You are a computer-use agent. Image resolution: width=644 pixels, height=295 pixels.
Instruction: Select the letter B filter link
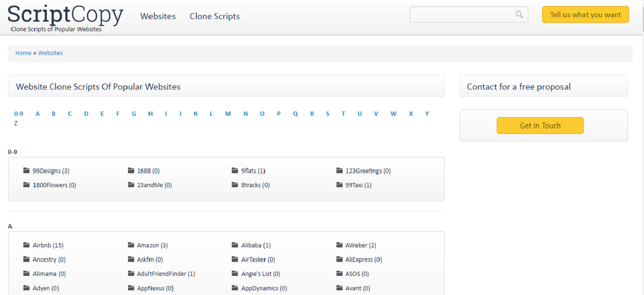[53, 113]
